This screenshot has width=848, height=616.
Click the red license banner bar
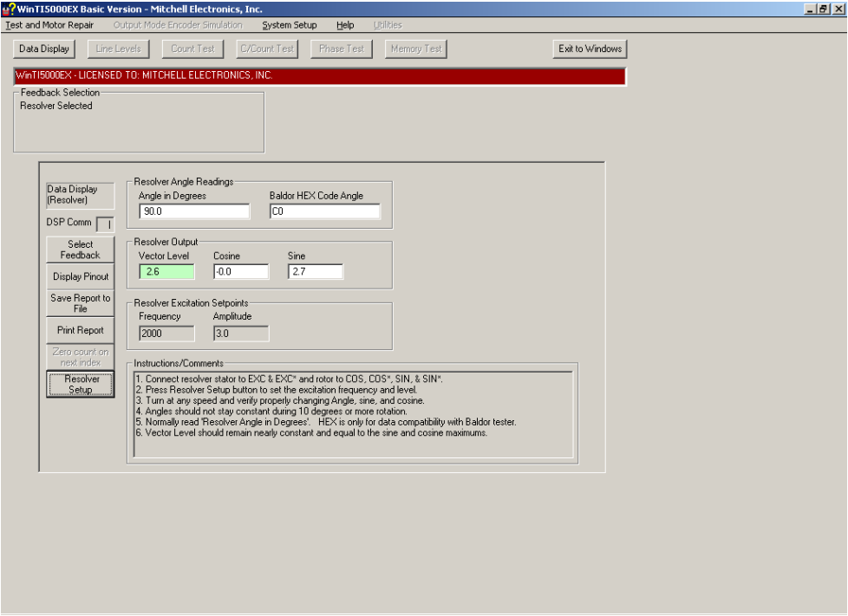319,76
